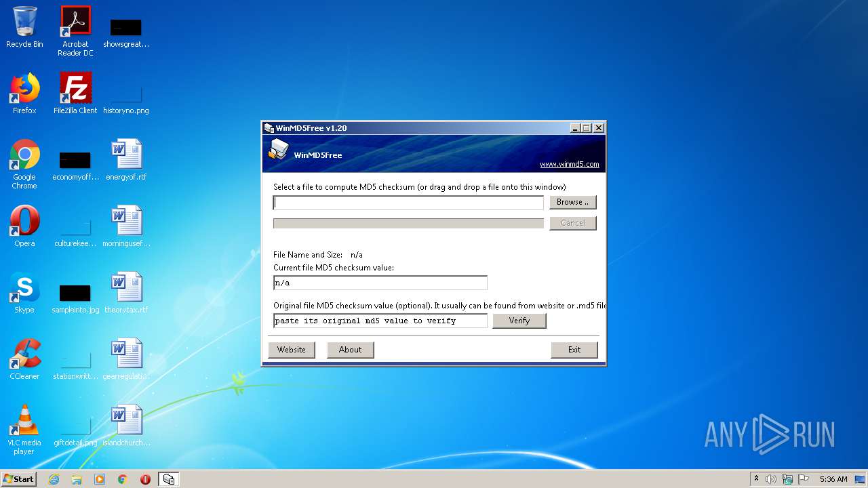Open the About dialog
Image resolution: width=868 pixels, height=488 pixels.
pos(351,350)
